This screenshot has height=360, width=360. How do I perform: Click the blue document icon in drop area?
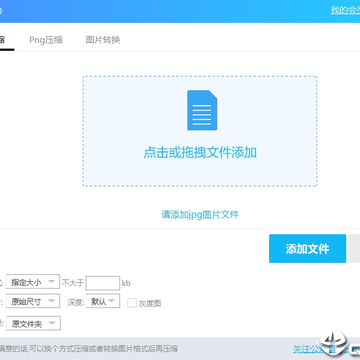(x=202, y=110)
